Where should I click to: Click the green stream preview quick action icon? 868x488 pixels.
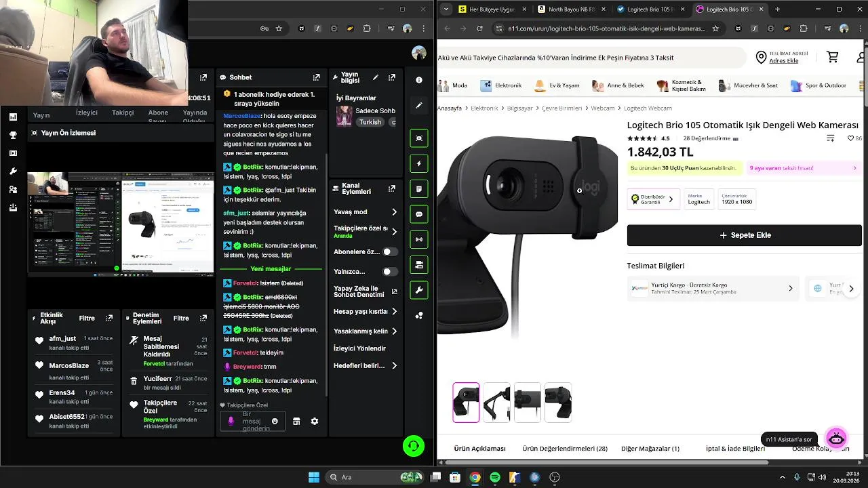pyautogui.click(x=419, y=138)
